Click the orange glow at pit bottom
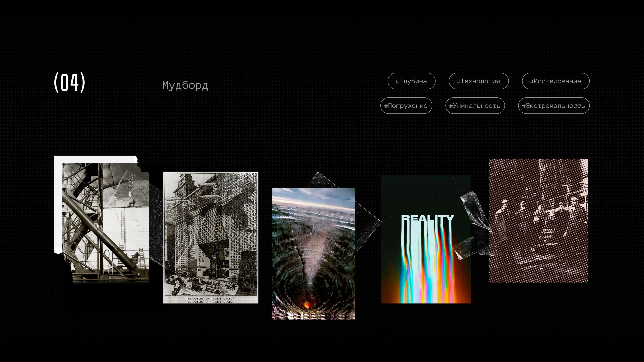This screenshot has width=644, height=362. pos(307,305)
